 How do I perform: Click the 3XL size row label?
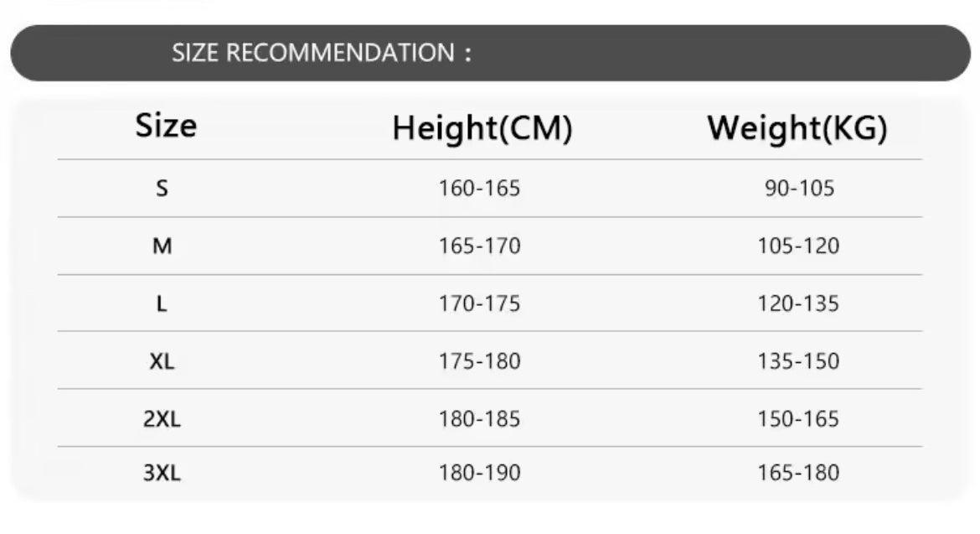[x=162, y=473]
